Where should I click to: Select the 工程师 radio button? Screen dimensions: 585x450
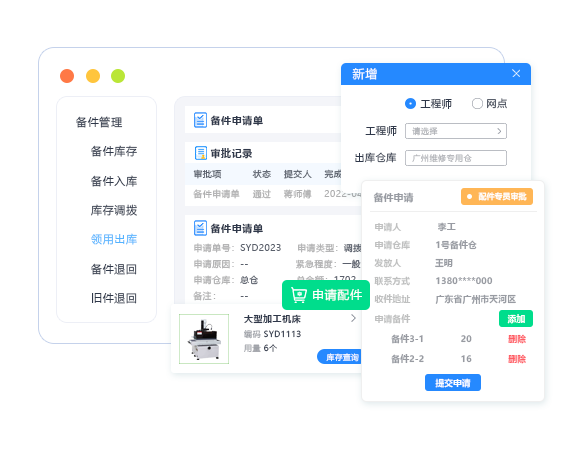tap(410, 103)
